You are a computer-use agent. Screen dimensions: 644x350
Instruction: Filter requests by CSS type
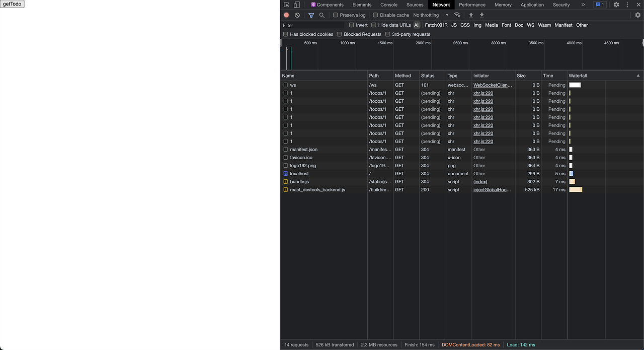pyautogui.click(x=465, y=25)
